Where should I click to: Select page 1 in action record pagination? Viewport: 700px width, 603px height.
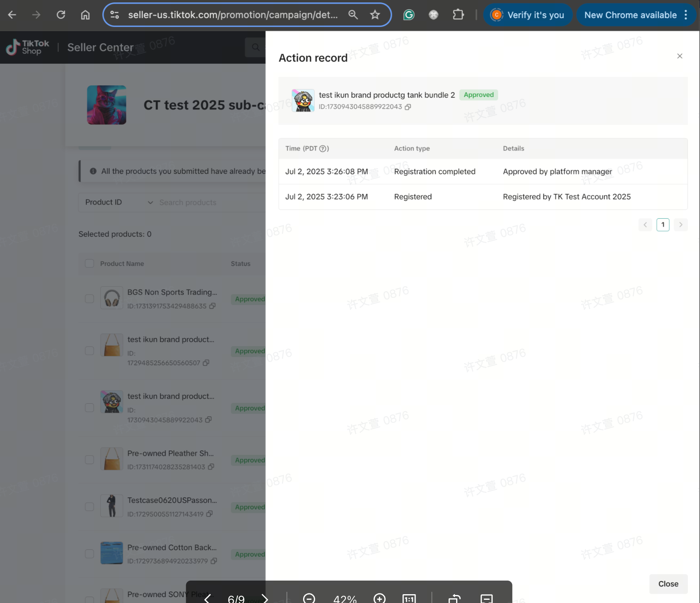click(663, 225)
